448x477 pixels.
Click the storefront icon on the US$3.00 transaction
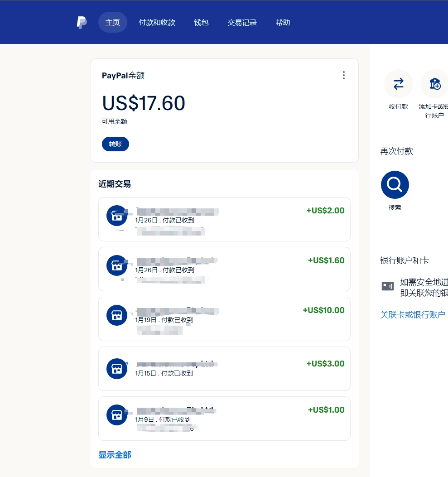116,369
